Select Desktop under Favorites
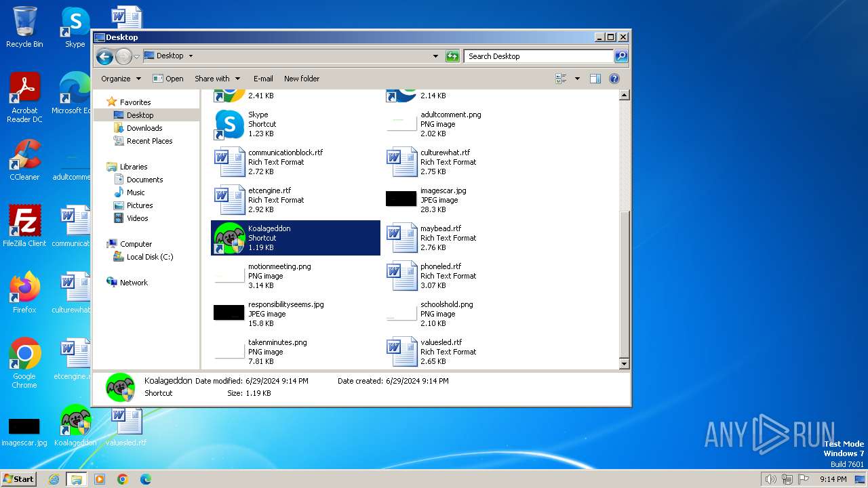 tap(140, 115)
